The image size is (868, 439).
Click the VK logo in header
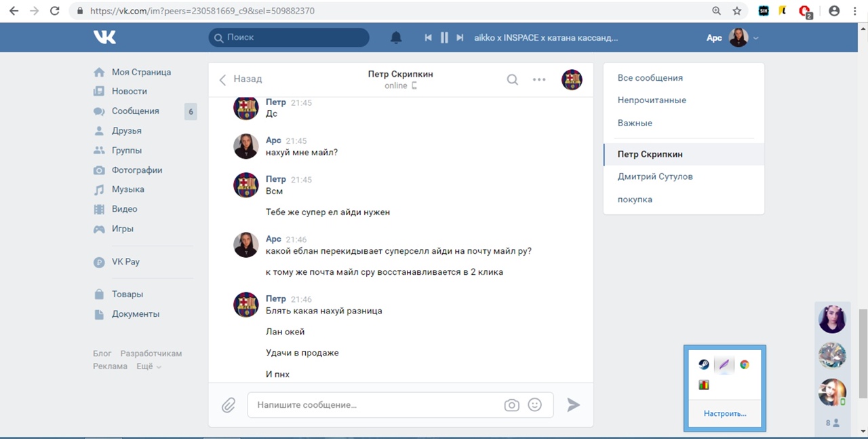point(104,37)
